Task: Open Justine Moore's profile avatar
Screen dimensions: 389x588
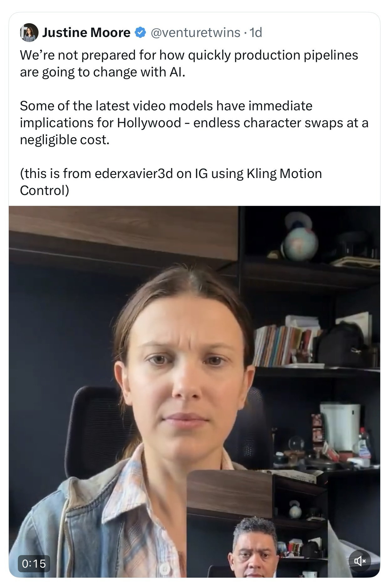Action: [29, 32]
